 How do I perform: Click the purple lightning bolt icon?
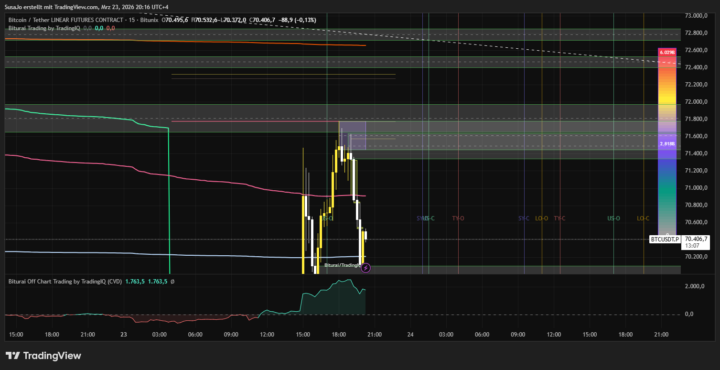coord(366,268)
